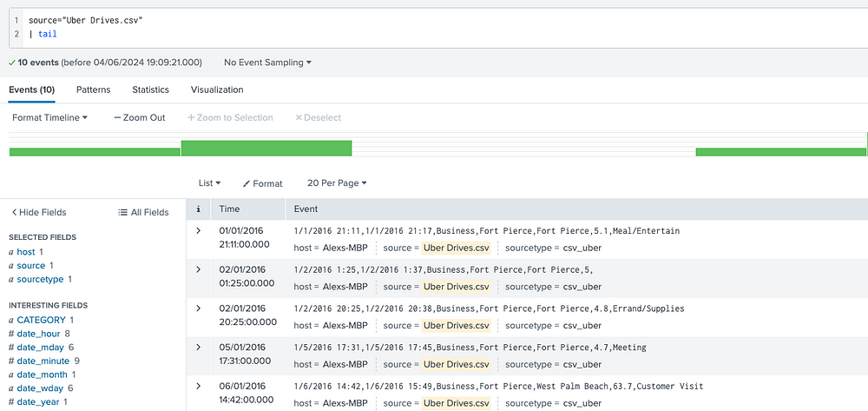This screenshot has height=411, width=868.
Task: Click Hide Fields
Action: pos(39,212)
